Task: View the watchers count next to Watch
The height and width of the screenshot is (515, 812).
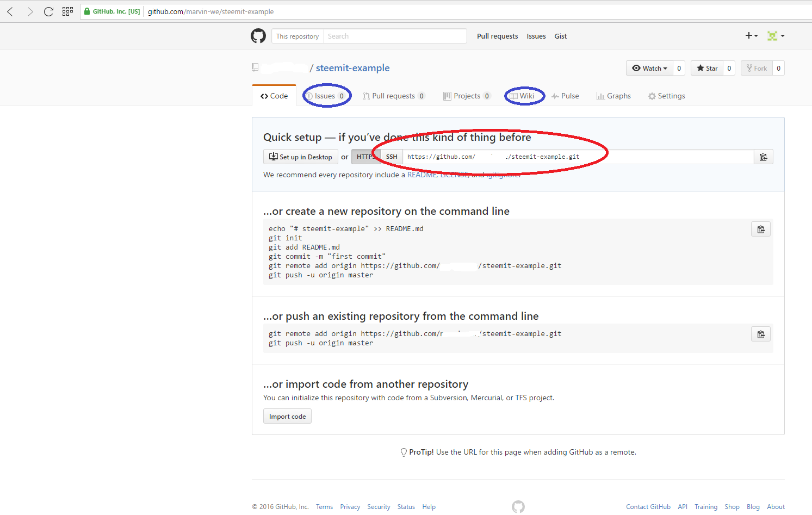Action: 679,68
